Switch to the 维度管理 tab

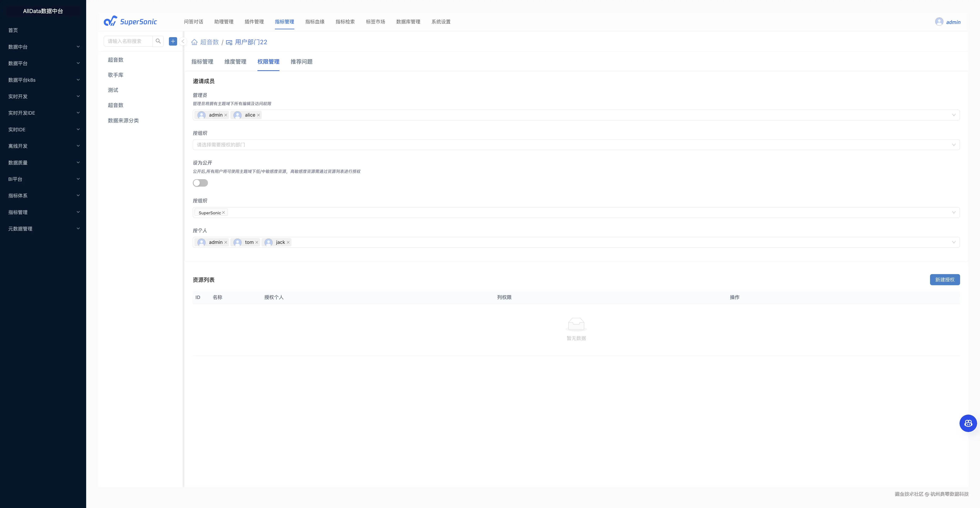tap(235, 62)
